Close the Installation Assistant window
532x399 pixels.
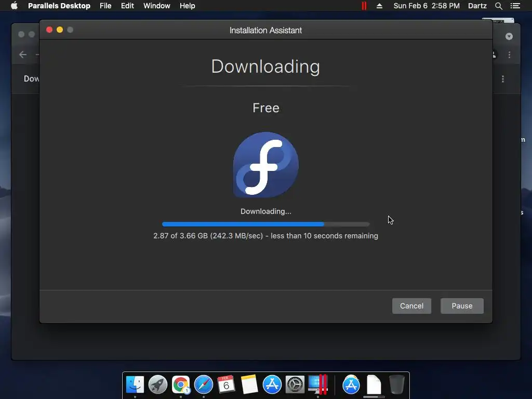(x=49, y=30)
